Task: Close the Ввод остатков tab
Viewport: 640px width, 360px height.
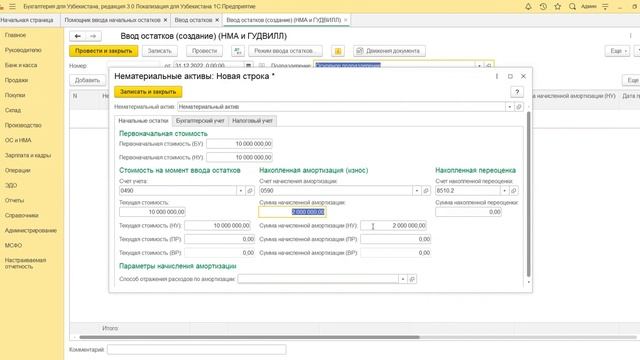Action: point(217,20)
